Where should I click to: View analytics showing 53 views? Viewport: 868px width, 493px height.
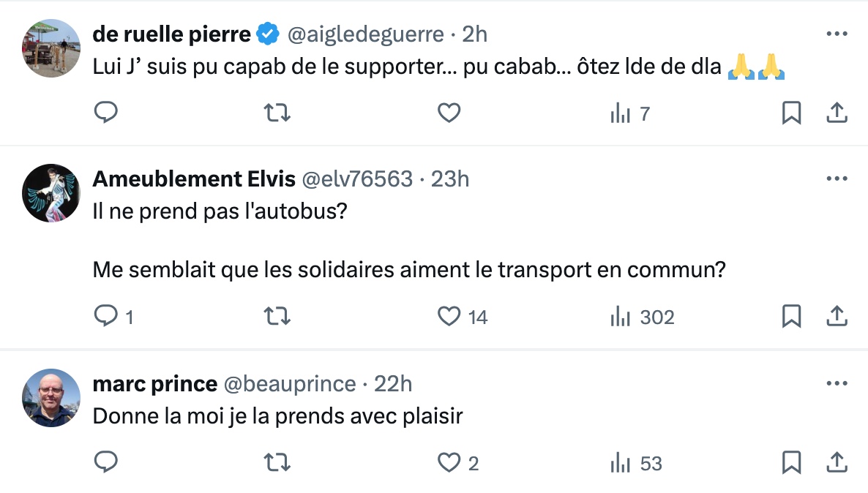636,463
